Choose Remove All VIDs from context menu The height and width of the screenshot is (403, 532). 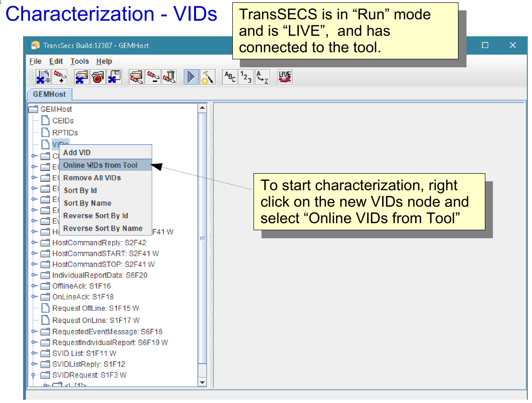point(92,178)
